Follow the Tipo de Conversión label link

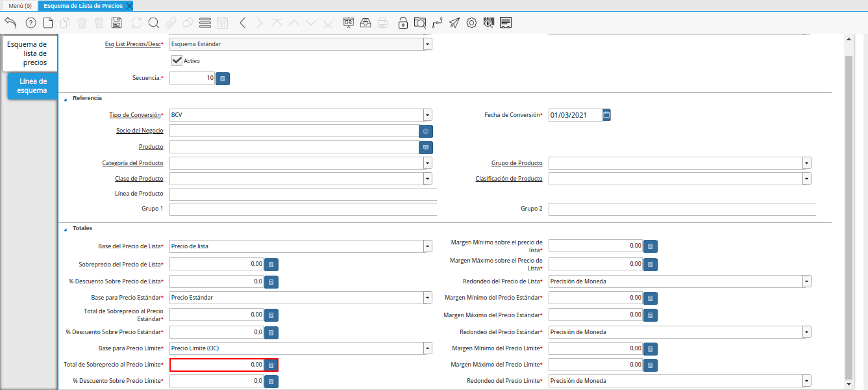pyautogui.click(x=134, y=115)
